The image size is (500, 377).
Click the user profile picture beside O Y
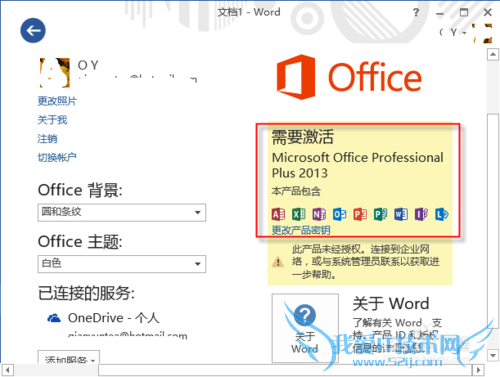(55, 72)
